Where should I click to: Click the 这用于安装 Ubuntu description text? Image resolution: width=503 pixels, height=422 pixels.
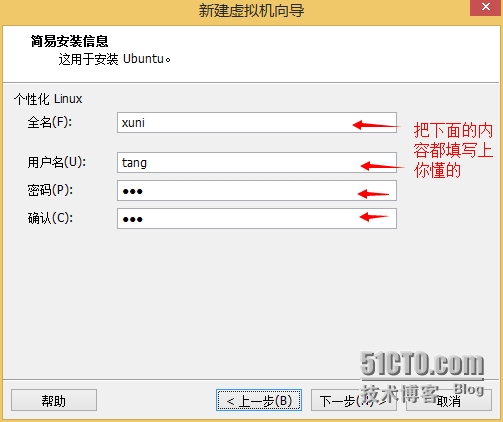[x=114, y=59]
